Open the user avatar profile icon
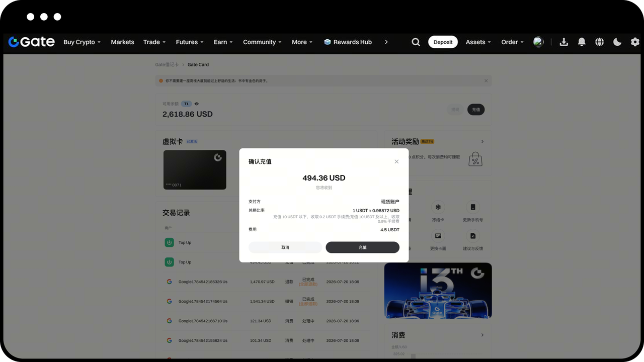Viewport: 644px width, 362px height. click(538, 42)
